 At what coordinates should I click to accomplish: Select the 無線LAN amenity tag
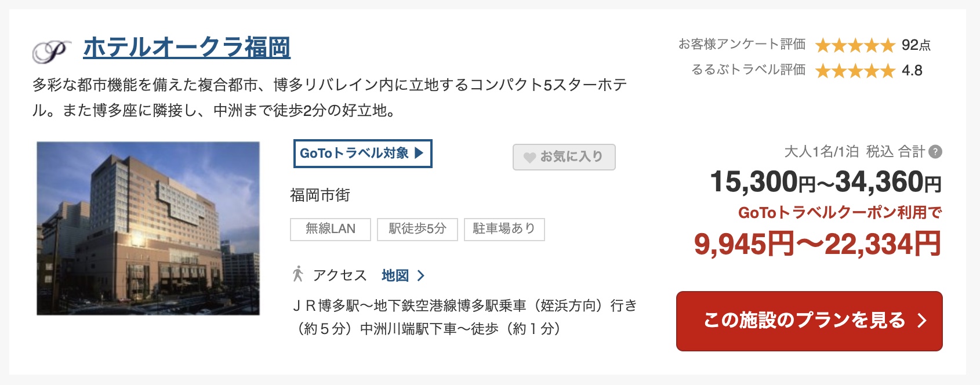[330, 230]
